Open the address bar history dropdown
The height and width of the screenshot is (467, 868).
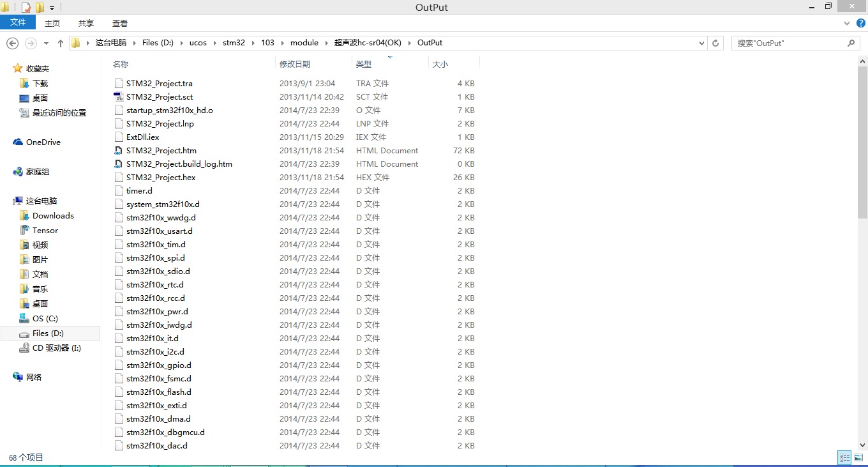[702, 43]
